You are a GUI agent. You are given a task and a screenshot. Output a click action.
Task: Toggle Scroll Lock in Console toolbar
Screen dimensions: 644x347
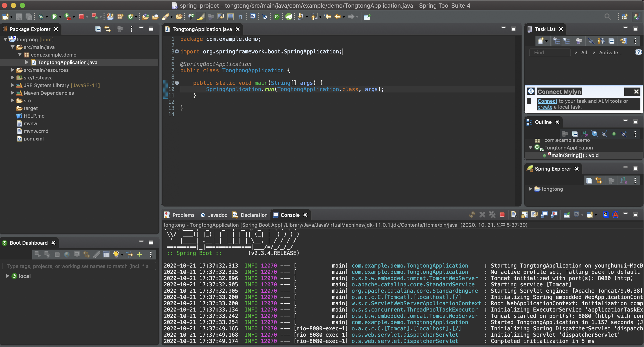click(524, 215)
